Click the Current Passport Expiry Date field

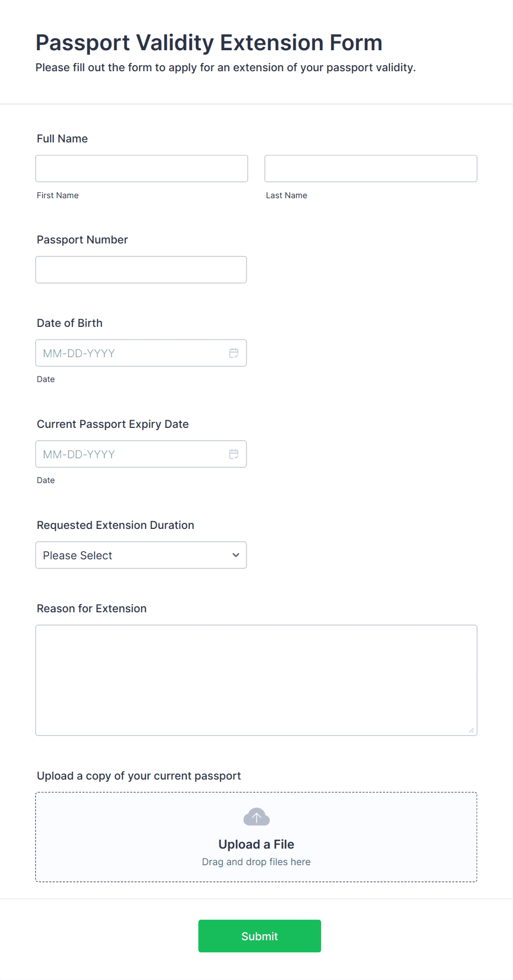141,454
